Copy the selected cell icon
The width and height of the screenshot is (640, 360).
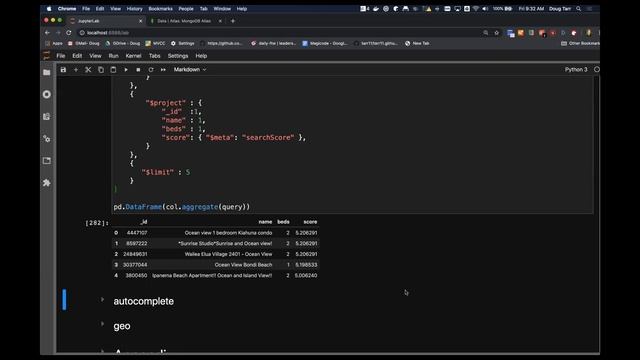click(101, 70)
